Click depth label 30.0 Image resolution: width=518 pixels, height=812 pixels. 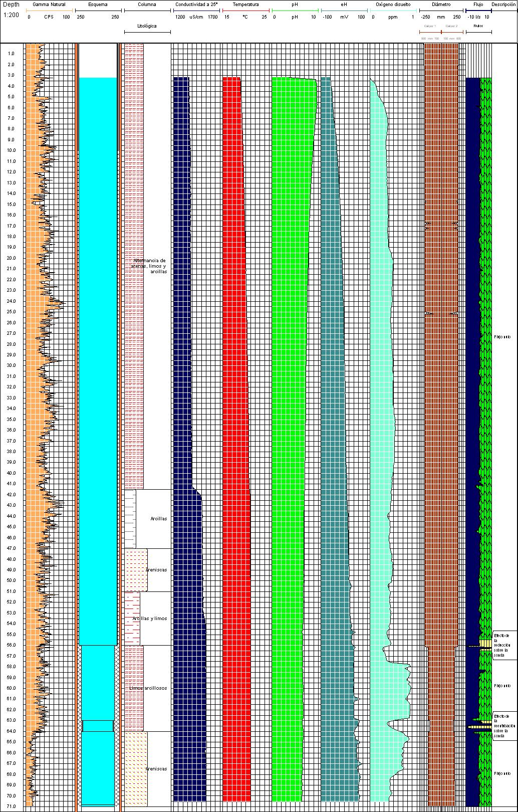[11, 365]
